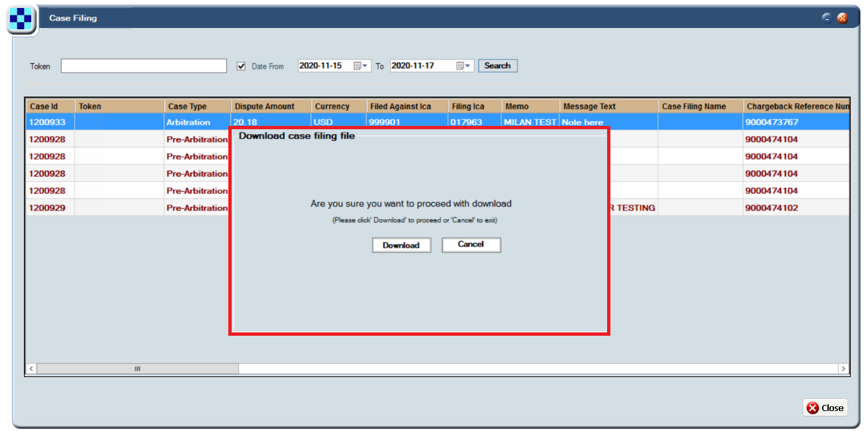Select the row with Case Id 1200933
Image resolution: width=868 pixels, height=435 pixels.
point(438,122)
